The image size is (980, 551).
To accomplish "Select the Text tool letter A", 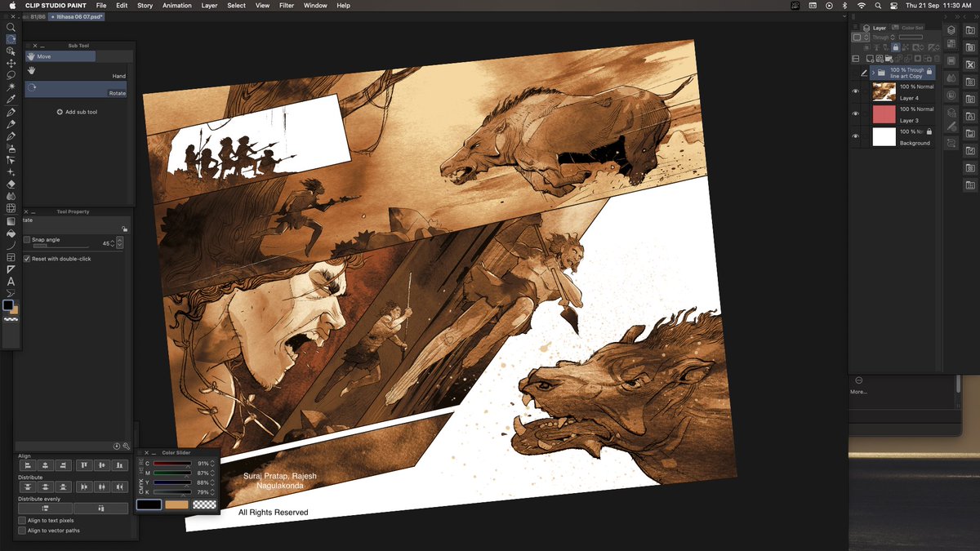I will click(x=11, y=282).
